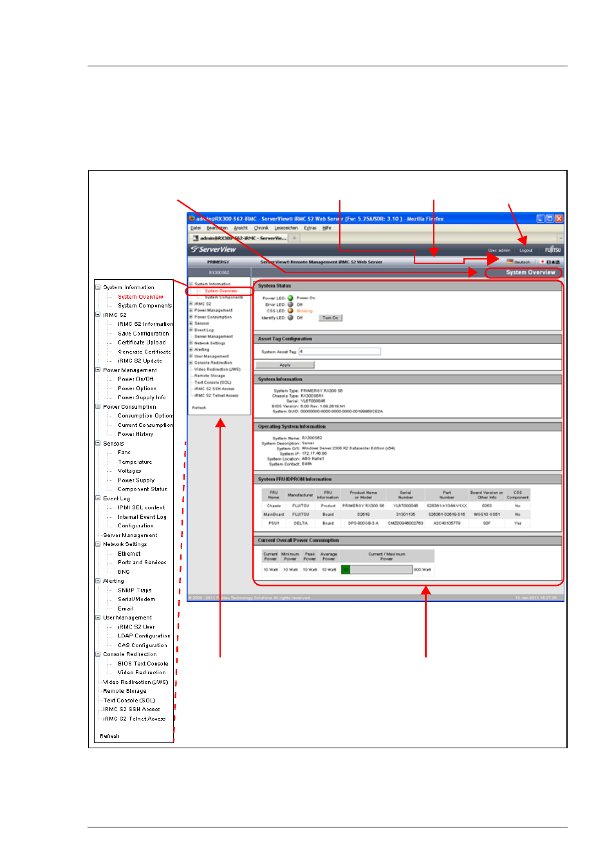Open Text Console (SOL) in enlarged tree

point(129,701)
